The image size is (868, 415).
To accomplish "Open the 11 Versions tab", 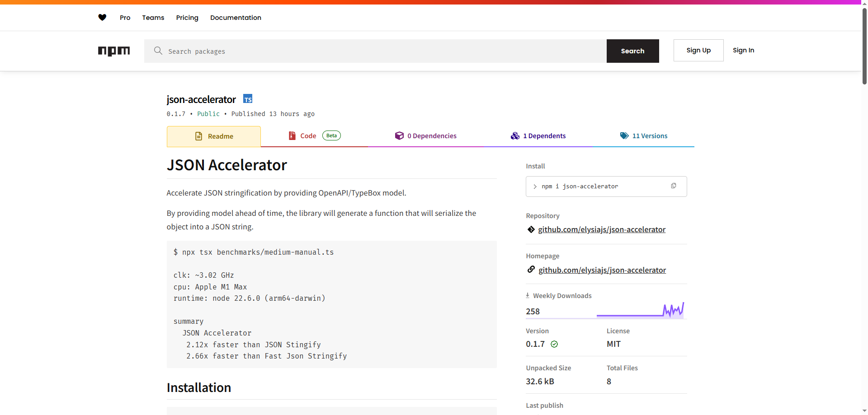I will tap(644, 136).
